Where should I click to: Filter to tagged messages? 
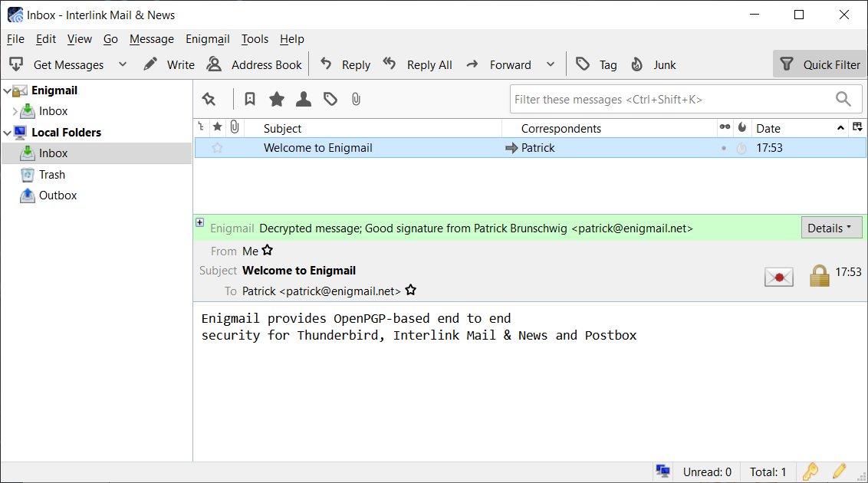point(330,99)
